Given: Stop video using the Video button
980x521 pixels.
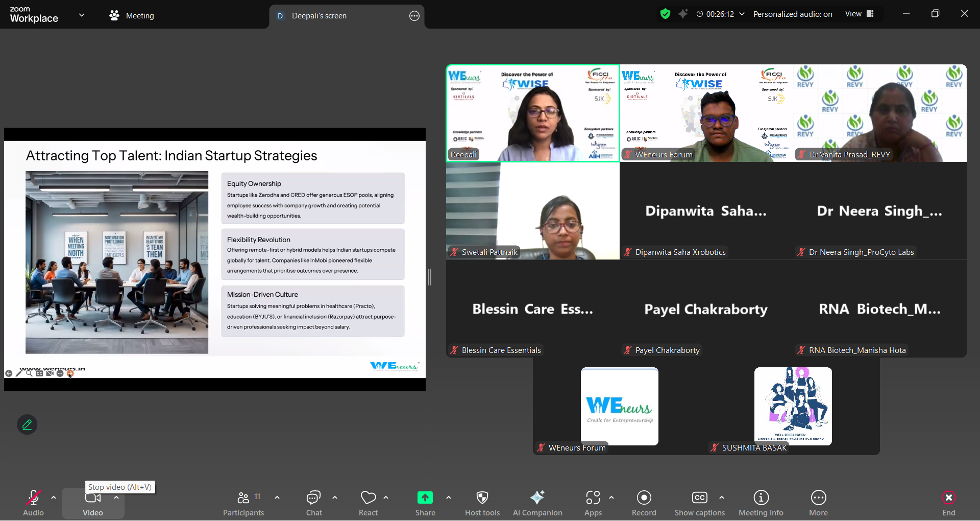Looking at the screenshot, I should [x=93, y=503].
